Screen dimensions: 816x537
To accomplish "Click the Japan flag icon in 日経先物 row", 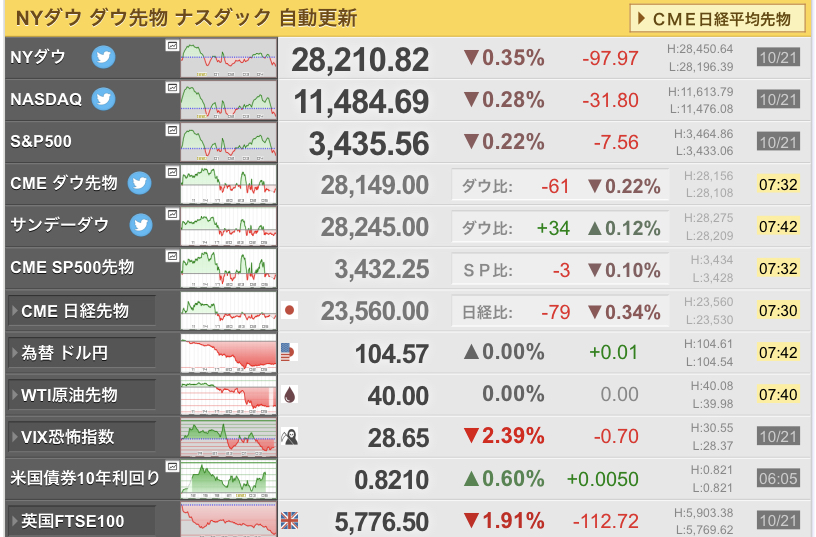I will point(289,311).
